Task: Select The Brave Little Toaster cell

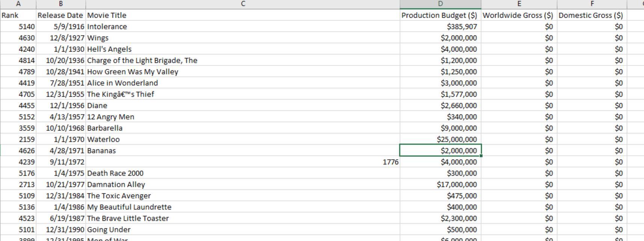Action: coord(243,218)
